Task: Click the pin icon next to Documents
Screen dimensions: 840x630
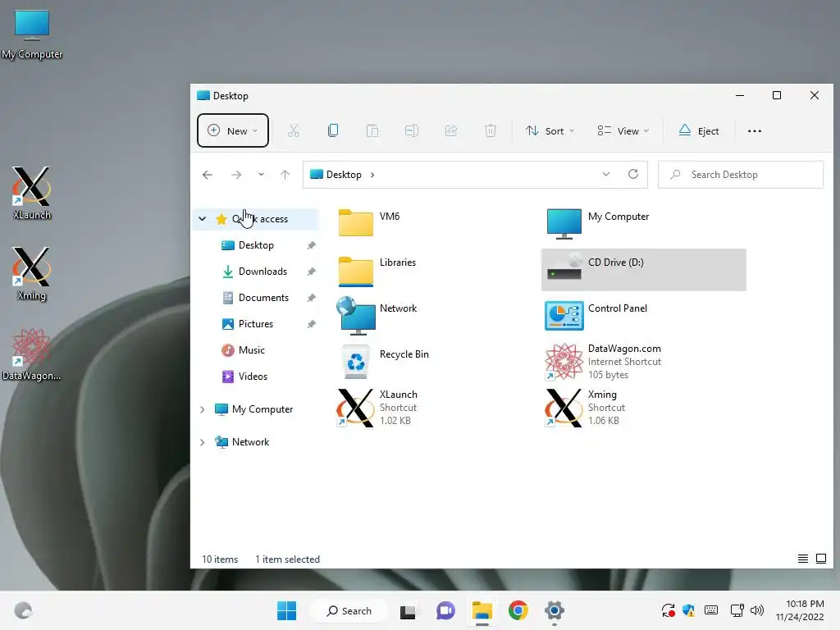Action: coord(311,298)
